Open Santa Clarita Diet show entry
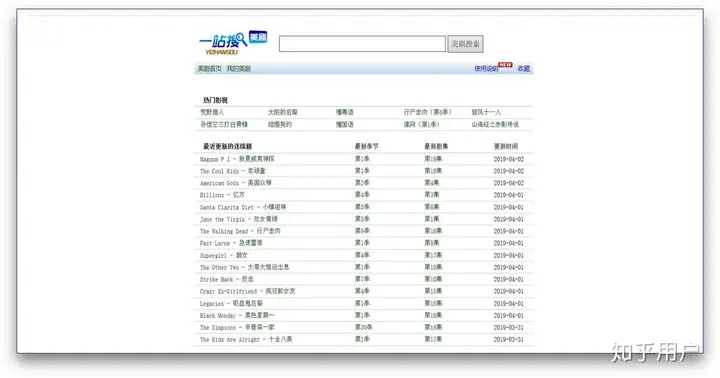720x378 pixels. 243,207
